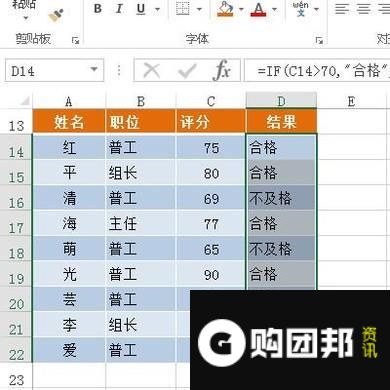
Task: Select 组长 cell in row 21
Action: click(x=141, y=325)
